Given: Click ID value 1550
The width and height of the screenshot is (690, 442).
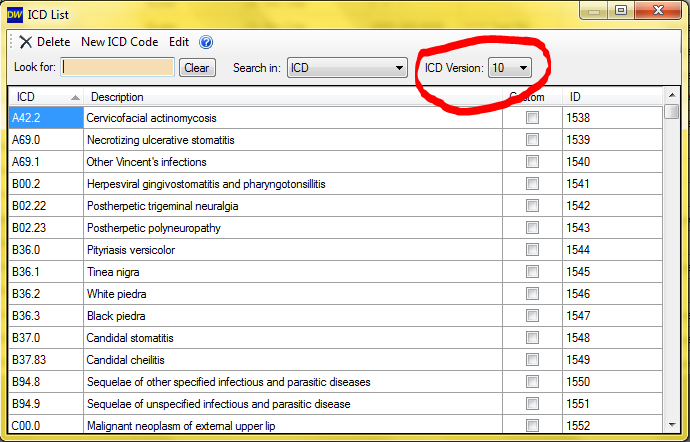Looking at the screenshot, I should tap(578, 382).
